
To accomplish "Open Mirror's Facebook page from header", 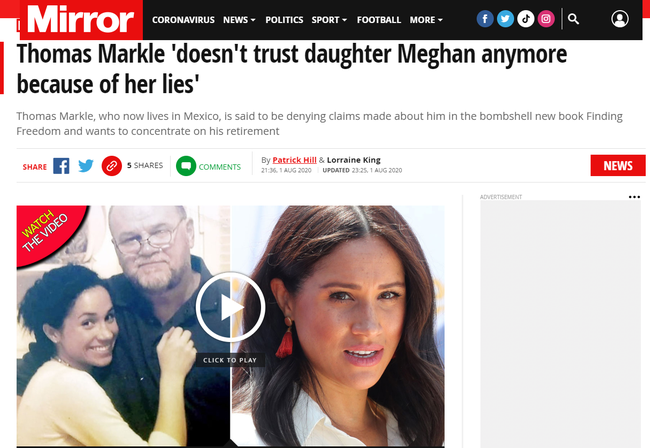I will click(x=485, y=19).
